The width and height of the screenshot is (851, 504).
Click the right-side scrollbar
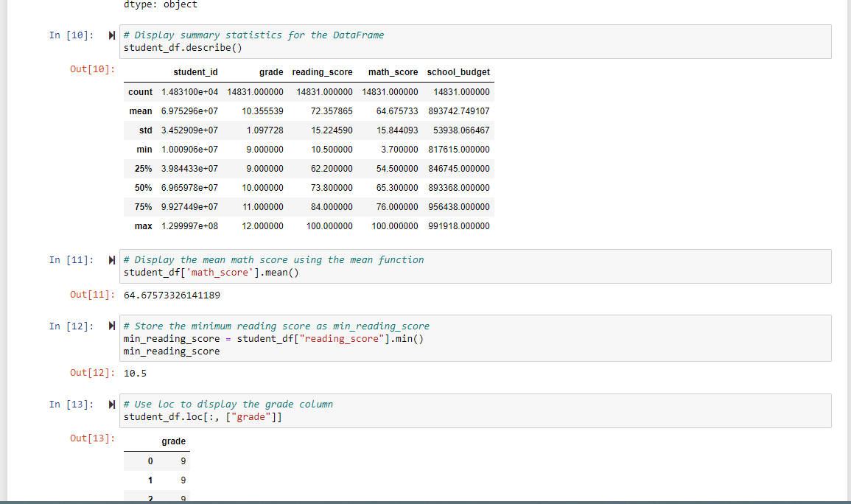pos(846,251)
